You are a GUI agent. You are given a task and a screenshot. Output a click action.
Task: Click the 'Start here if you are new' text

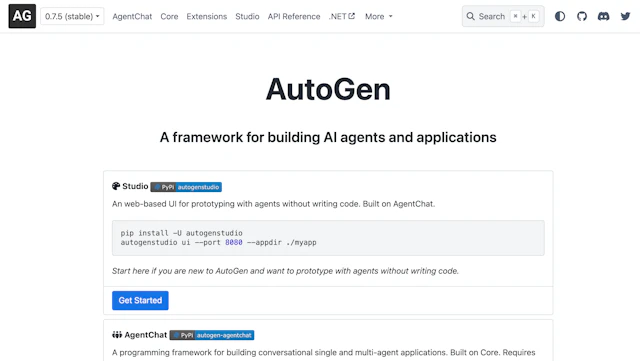pos(285,271)
